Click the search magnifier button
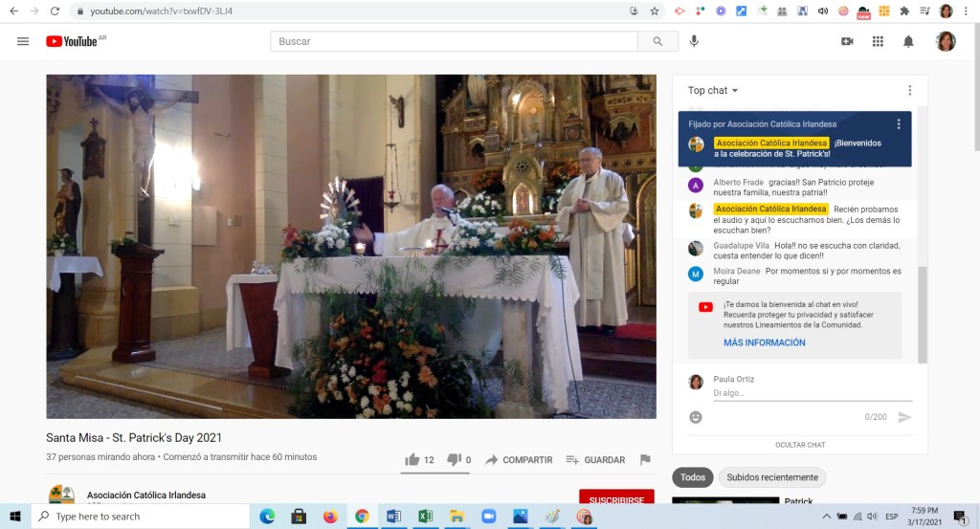Viewport: 980px width, 529px height. click(x=657, y=41)
